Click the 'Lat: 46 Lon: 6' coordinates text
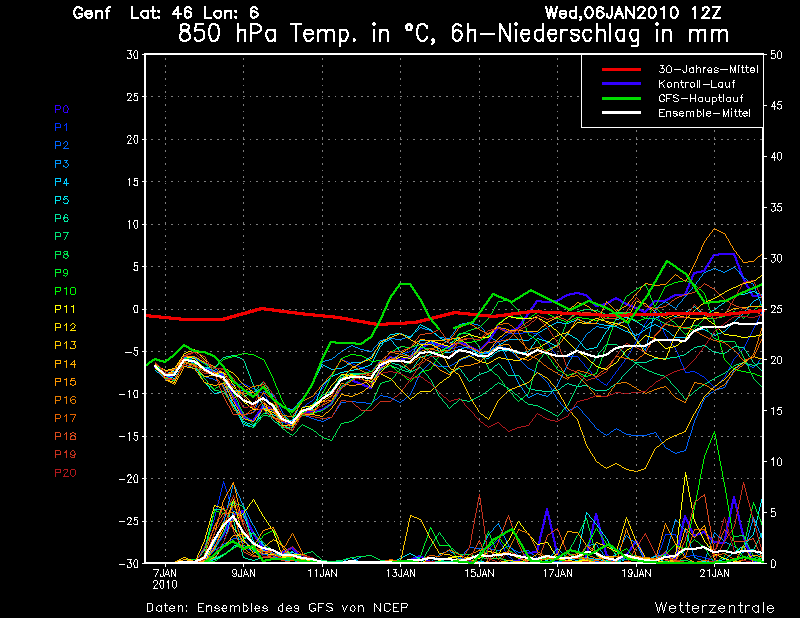The height and width of the screenshot is (618, 800). [194, 13]
